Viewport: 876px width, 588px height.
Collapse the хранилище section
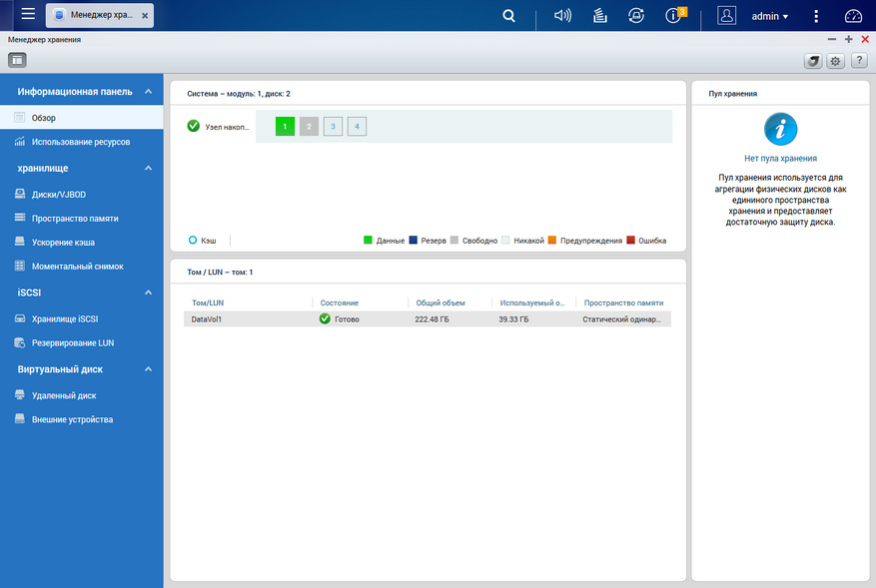point(148,168)
